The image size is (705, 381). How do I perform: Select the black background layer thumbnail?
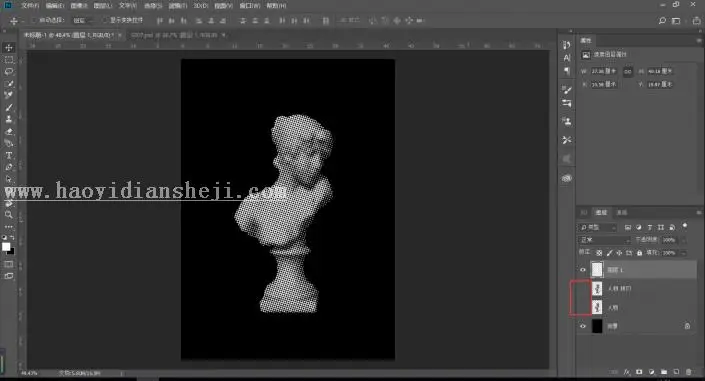(597, 326)
